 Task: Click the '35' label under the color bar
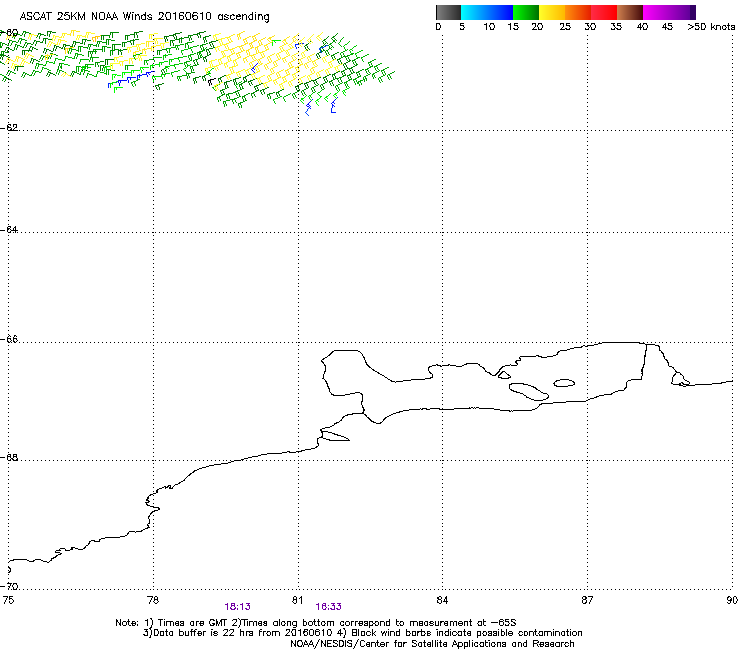tap(616, 27)
